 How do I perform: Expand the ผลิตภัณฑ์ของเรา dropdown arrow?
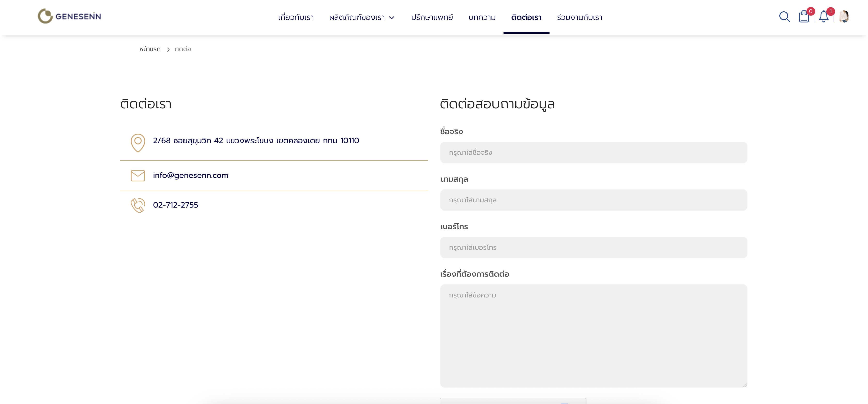[x=392, y=18]
